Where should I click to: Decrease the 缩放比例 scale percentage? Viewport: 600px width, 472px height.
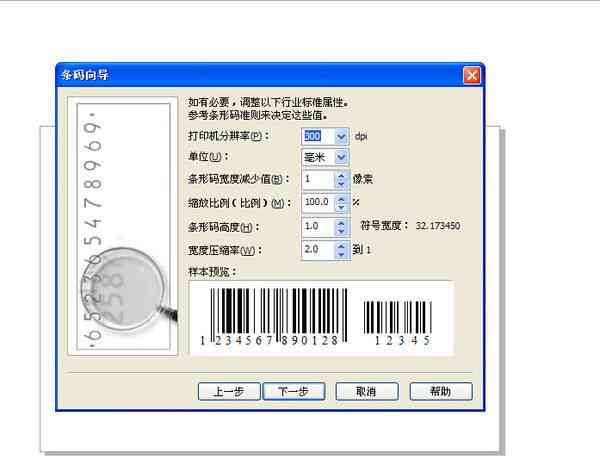tap(341, 207)
